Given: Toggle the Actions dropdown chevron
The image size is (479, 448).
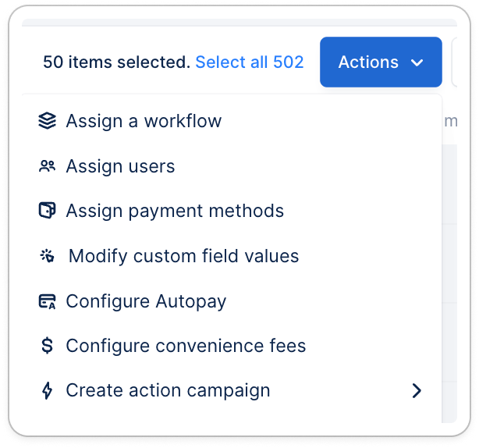Looking at the screenshot, I should point(417,62).
